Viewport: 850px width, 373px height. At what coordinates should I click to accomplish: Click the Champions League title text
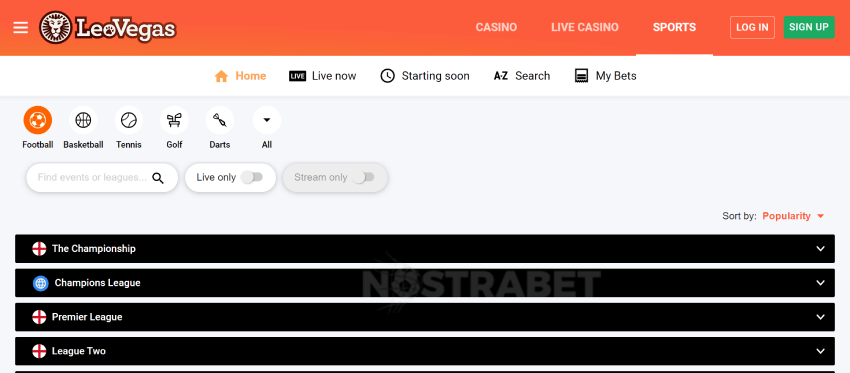pos(98,283)
